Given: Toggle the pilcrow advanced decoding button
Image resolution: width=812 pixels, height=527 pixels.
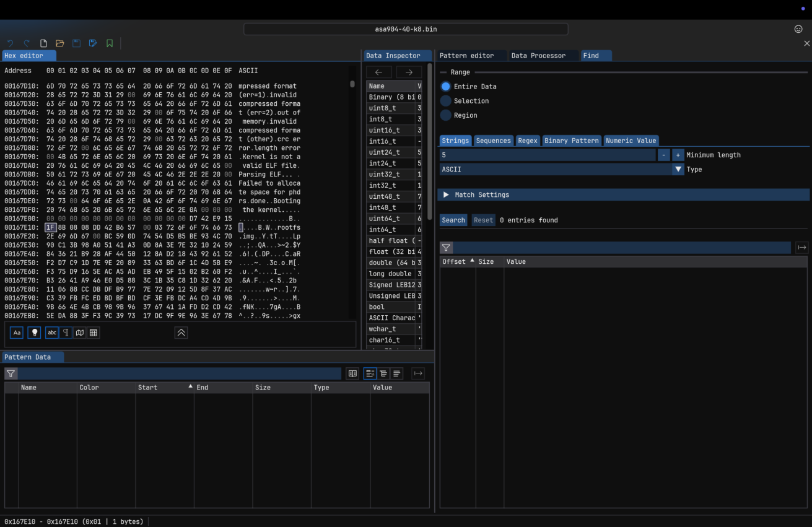Looking at the screenshot, I should 66,333.
